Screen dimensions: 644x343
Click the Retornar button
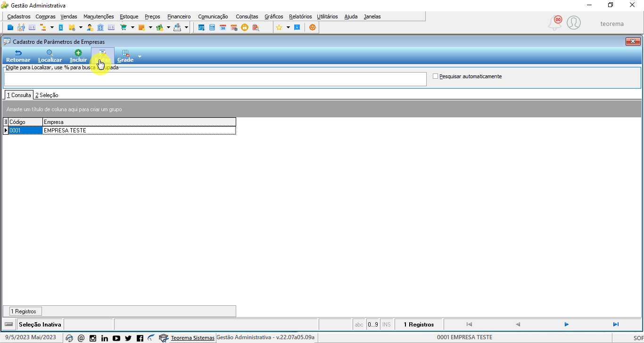click(x=18, y=56)
